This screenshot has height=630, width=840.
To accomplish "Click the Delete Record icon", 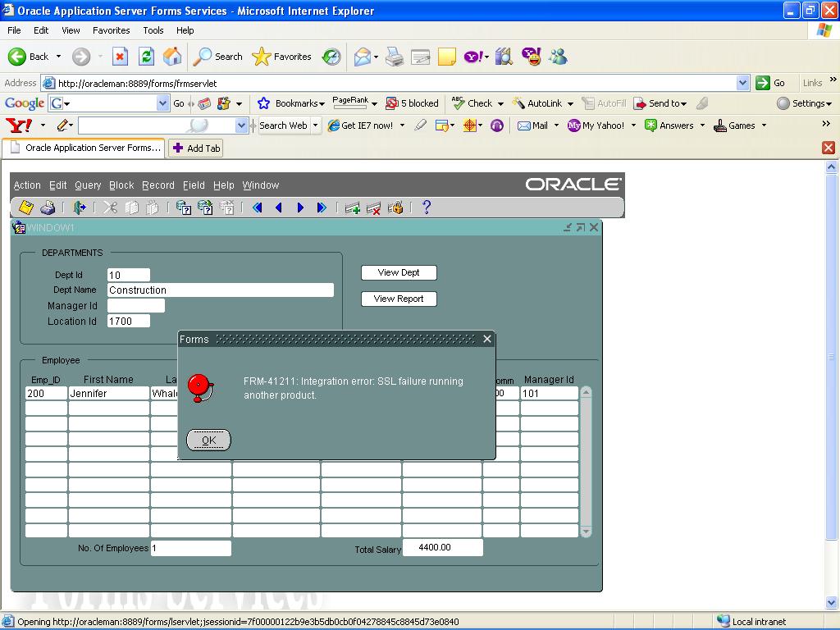I will 374,208.
